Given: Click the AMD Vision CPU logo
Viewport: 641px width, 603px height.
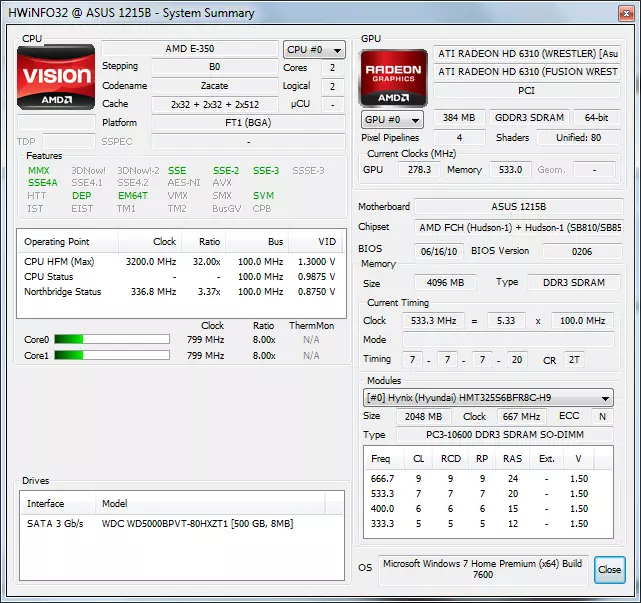Looking at the screenshot, I should 56,77.
